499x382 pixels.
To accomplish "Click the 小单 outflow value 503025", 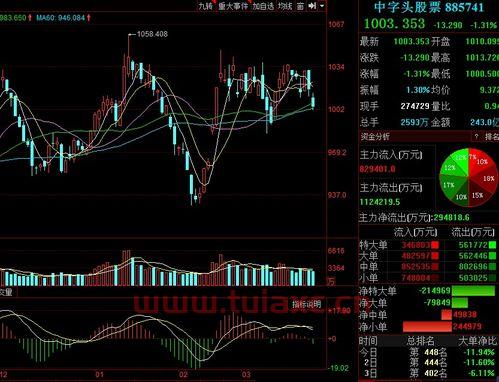I will 473,277.
